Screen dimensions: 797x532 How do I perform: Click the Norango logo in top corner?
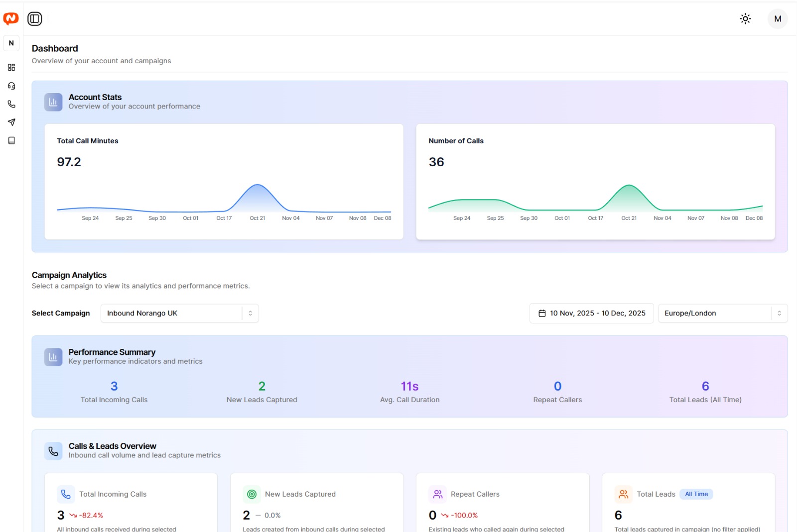(x=11, y=18)
